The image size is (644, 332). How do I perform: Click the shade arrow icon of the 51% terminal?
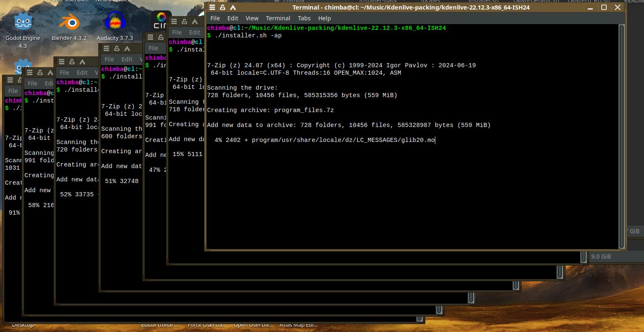coord(127,49)
